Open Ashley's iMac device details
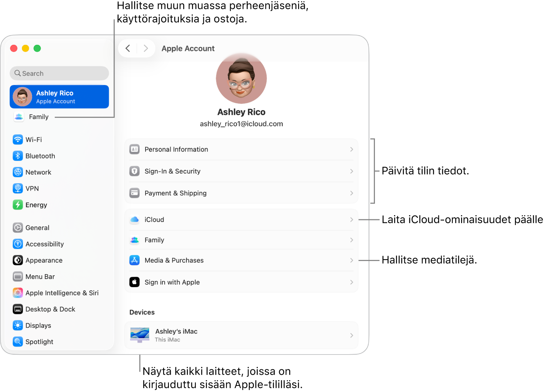 241,335
